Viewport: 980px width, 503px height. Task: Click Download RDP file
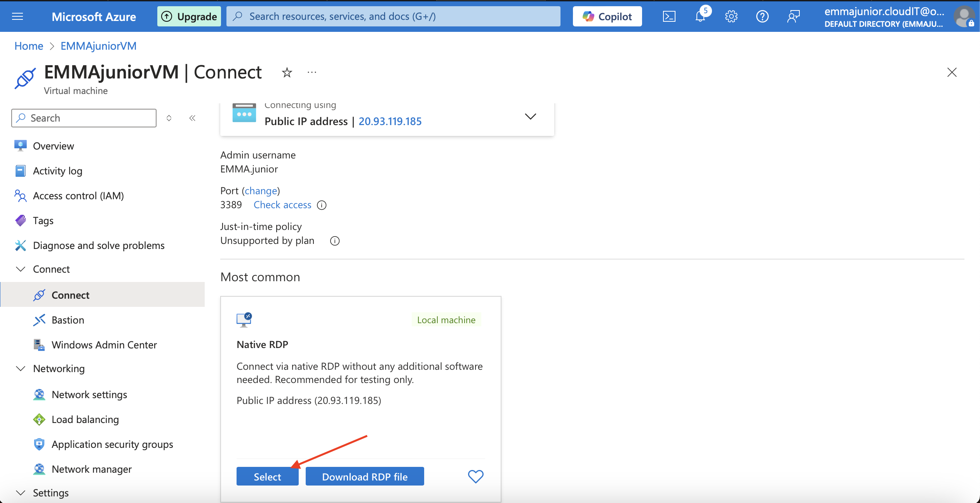pos(365,477)
